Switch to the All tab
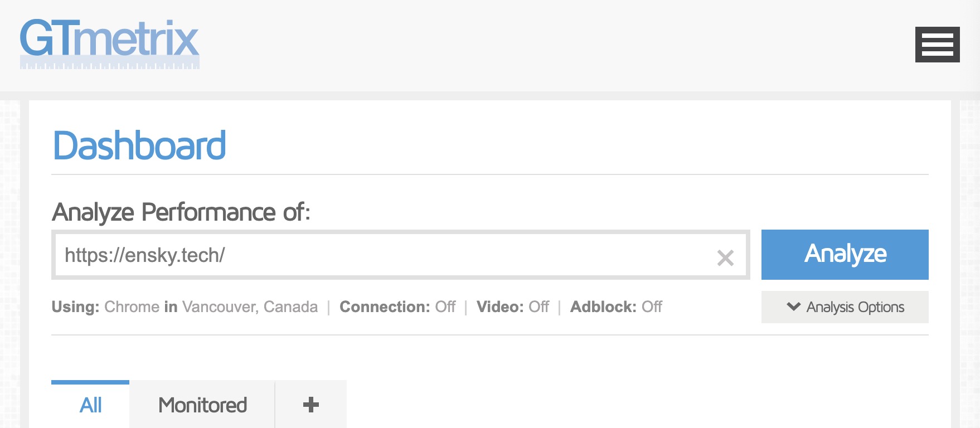Screen dimensions: 980x428 [x=90, y=405]
